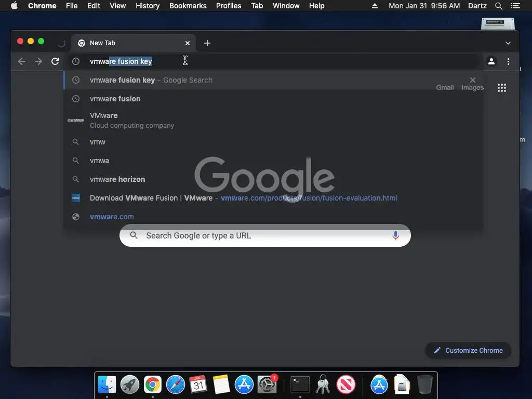Screen dimensions: 532x399
Task: Select the VMware Cloud computing company suggestion
Action: tap(273, 120)
